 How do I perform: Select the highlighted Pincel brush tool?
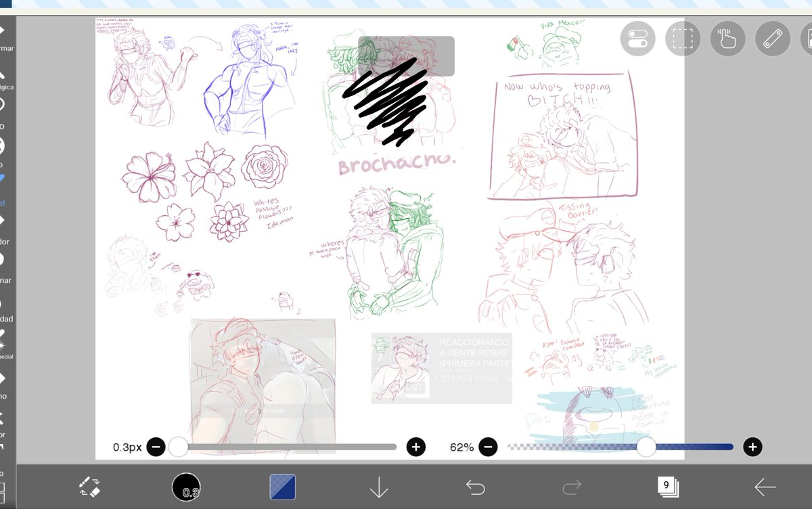pos(3,192)
